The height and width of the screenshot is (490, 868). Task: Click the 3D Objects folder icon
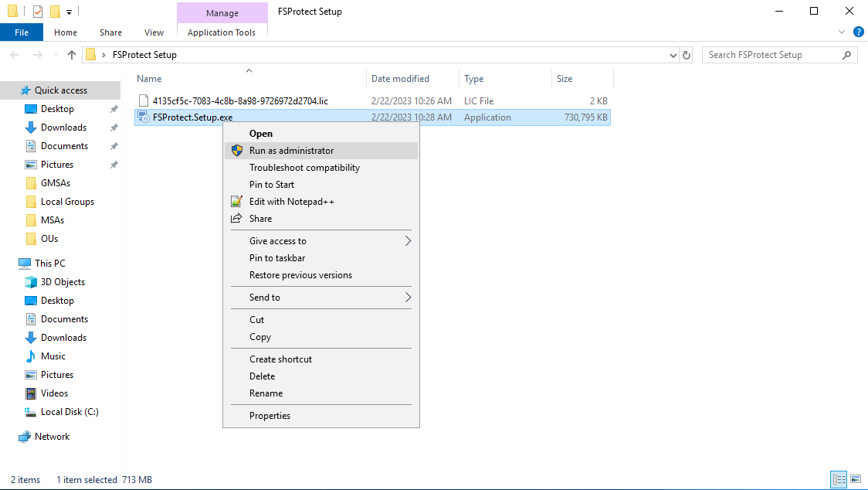(31, 282)
